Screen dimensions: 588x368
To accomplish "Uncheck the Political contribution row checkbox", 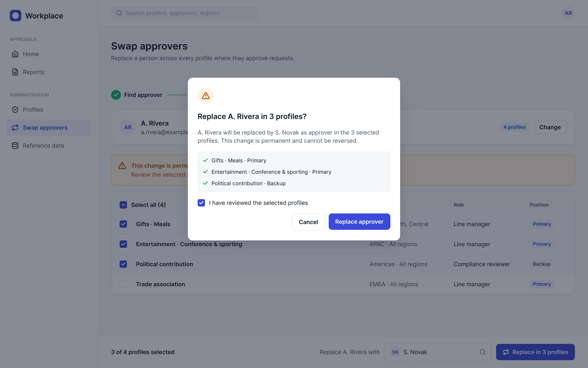I will pos(123,264).
